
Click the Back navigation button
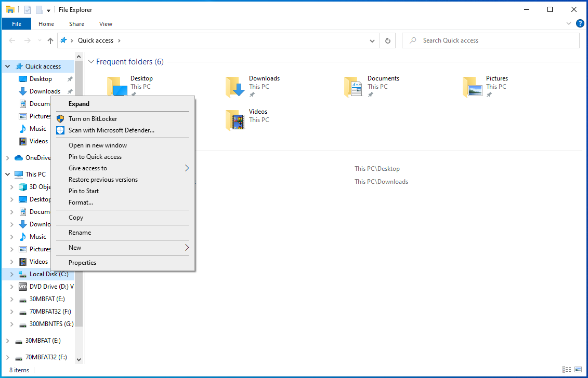11,40
